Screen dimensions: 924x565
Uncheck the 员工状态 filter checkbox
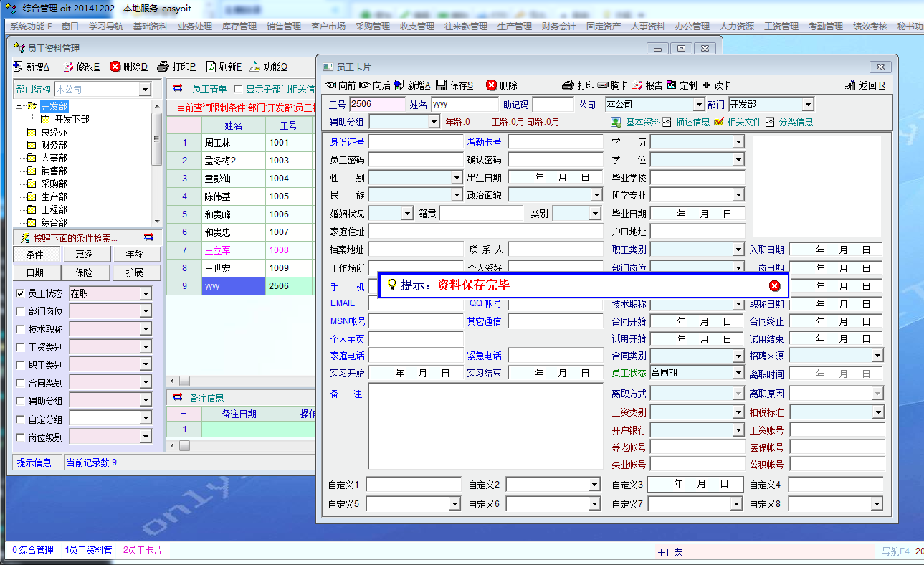[x=20, y=293]
